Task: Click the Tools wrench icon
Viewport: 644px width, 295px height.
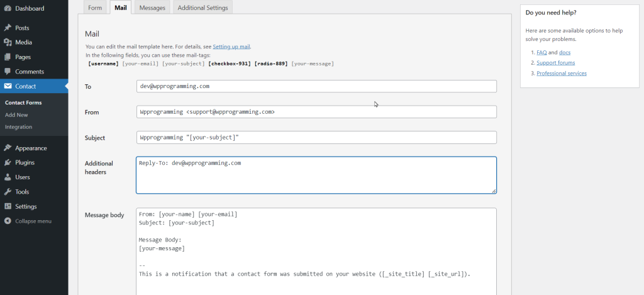Action: tap(8, 192)
